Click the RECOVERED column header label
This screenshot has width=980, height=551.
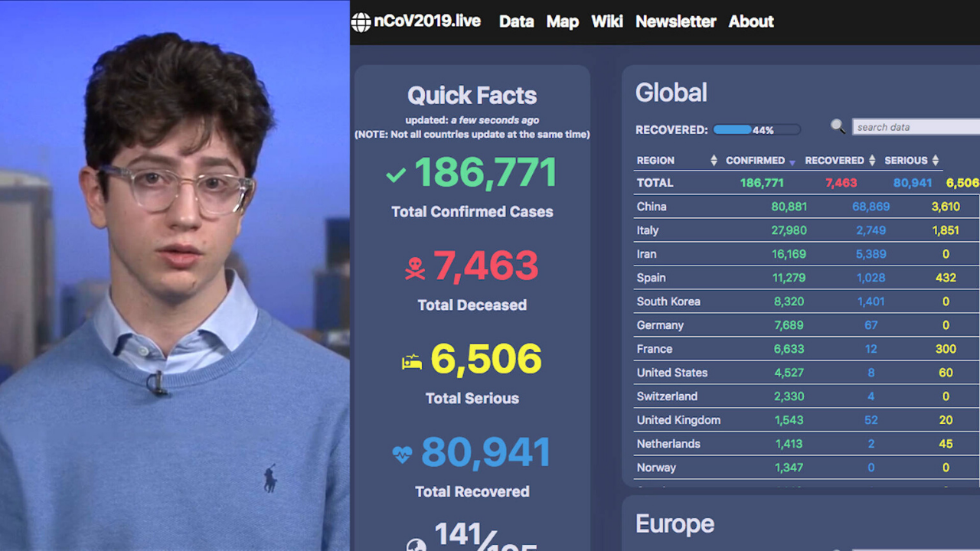(x=835, y=161)
